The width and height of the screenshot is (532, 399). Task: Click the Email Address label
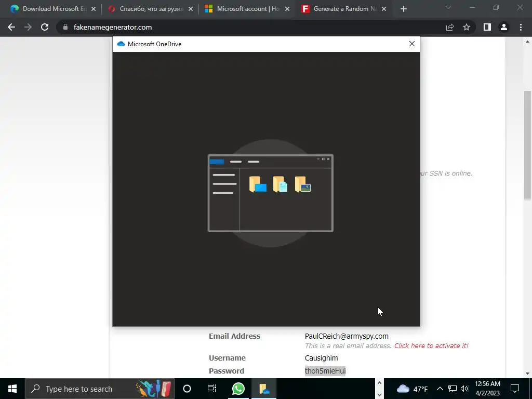pyautogui.click(x=234, y=336)
